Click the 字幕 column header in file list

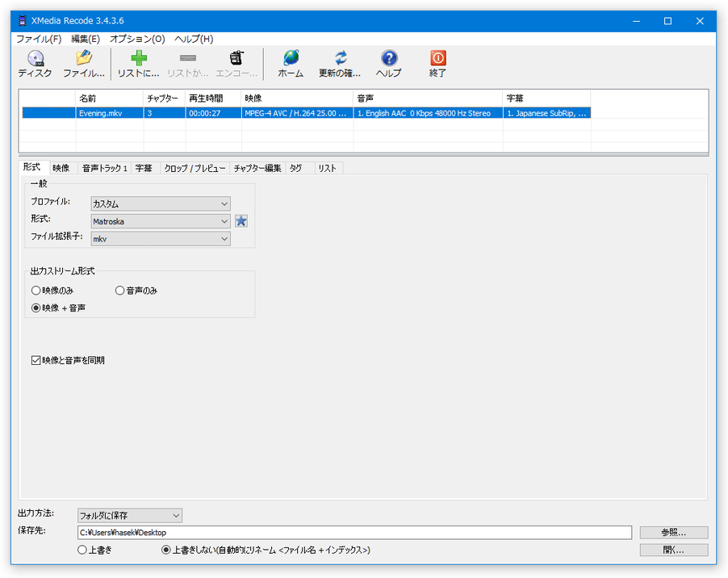[547, 98]
